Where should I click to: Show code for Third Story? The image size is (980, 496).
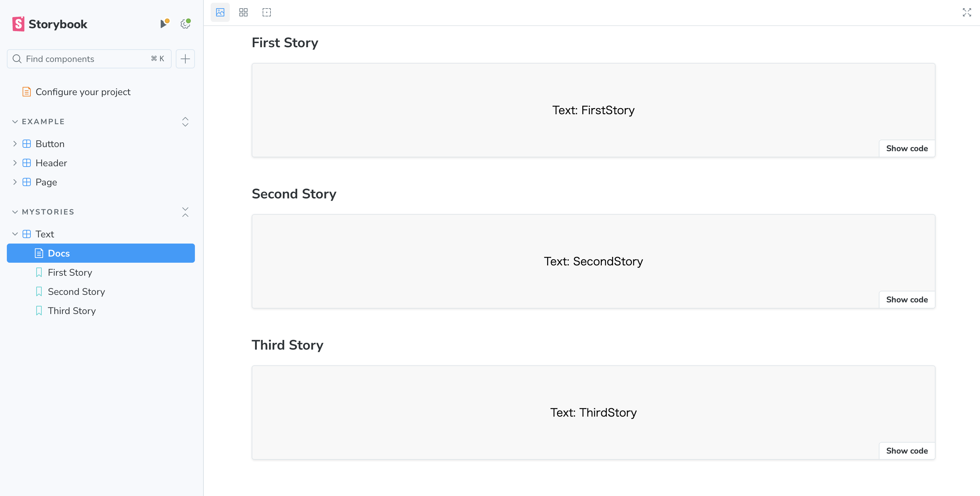[x=906, y=451]
